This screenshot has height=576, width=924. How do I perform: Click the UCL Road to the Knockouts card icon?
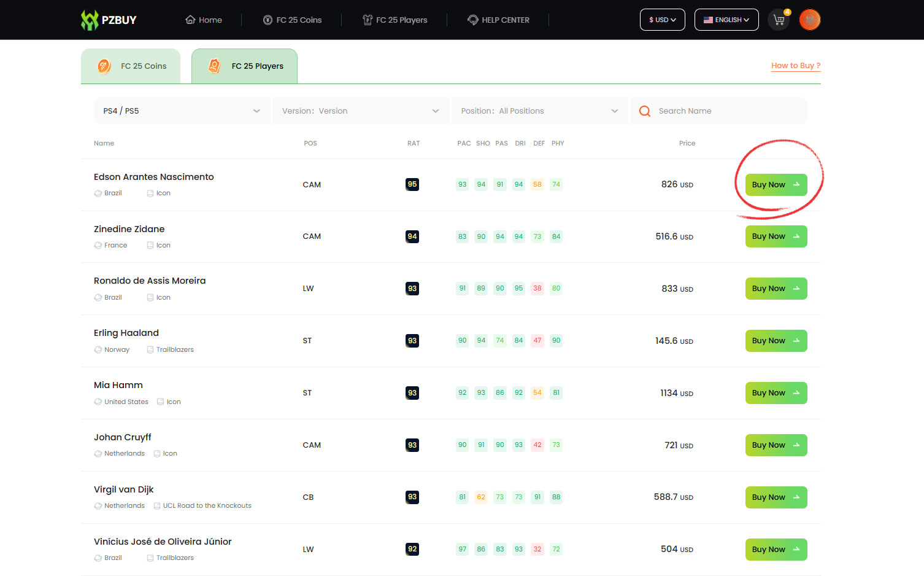[x=157, y=506]
